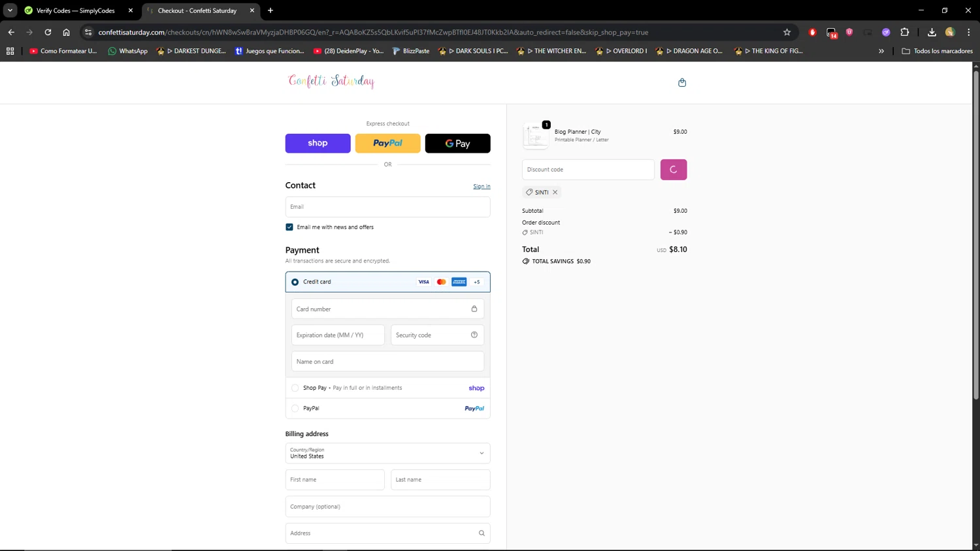The width and height of the screenshot is (980, 551).
Task: Open the Country/Region dropdown
Action: click(x=387, y=453)
